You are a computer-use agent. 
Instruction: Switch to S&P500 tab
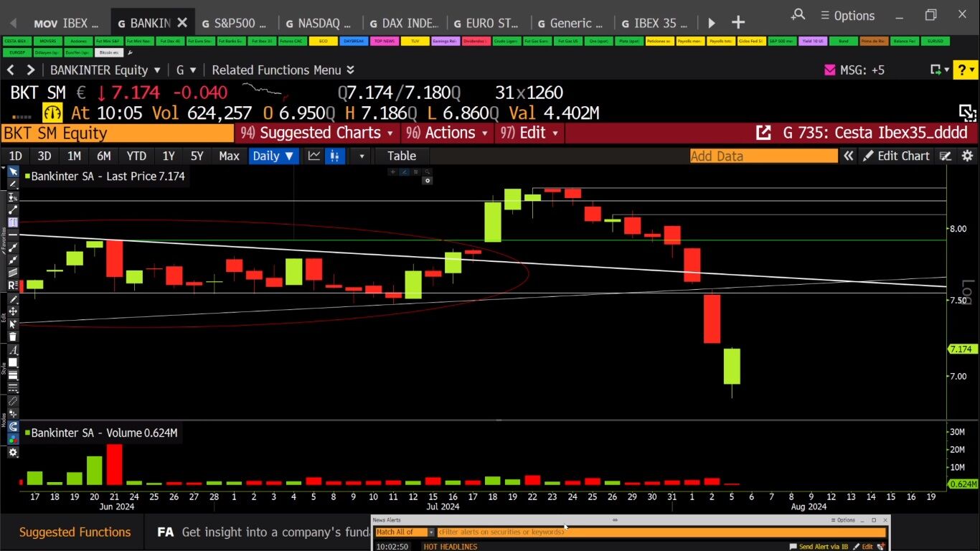(x=233, y=23)
